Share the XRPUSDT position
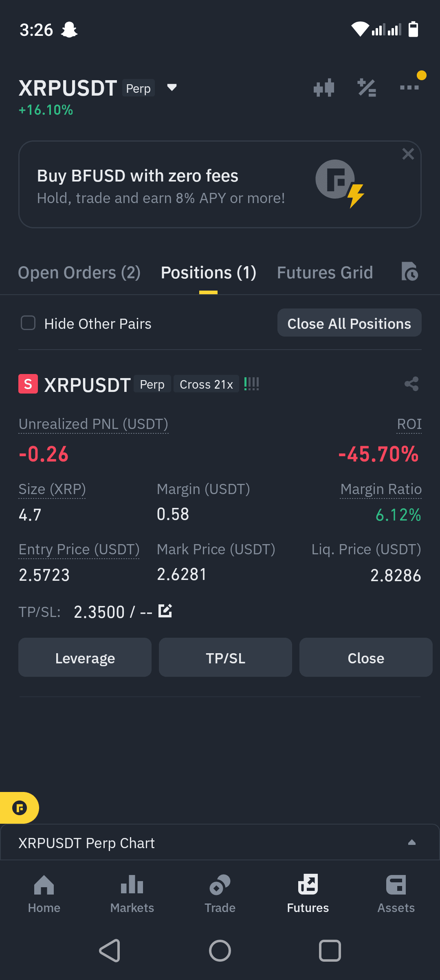This screenshot has height=980, width=440. point(411,384)
